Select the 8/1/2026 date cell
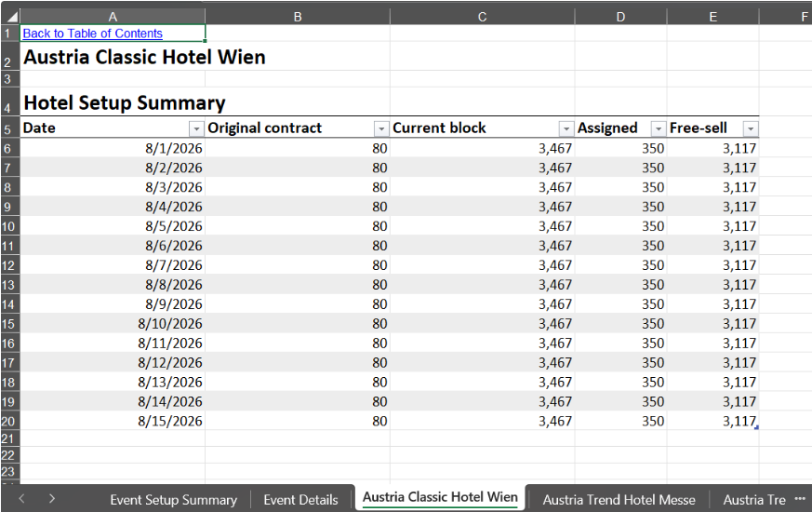The height and width of the screenshot is (512, 812). 113,148
